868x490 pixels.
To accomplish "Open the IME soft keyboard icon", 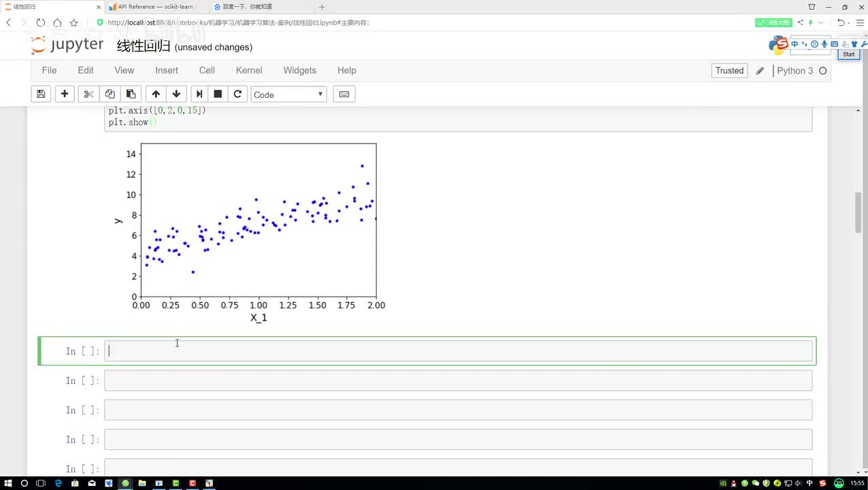I will click(x=834, y=44).
